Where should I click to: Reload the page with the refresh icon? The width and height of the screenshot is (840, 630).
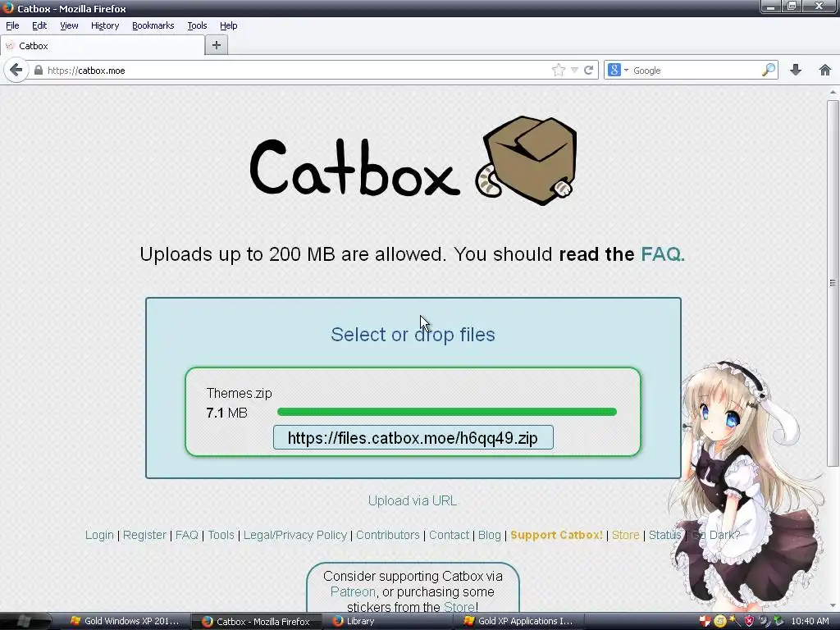pyautogui.click(x=588, y=71)
